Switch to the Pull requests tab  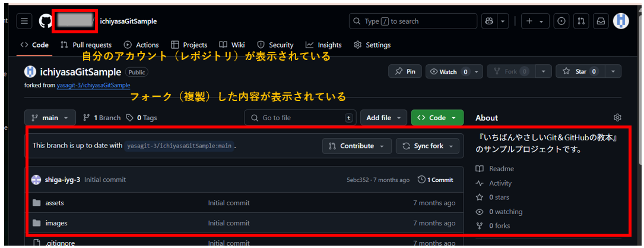click(86, 45)
